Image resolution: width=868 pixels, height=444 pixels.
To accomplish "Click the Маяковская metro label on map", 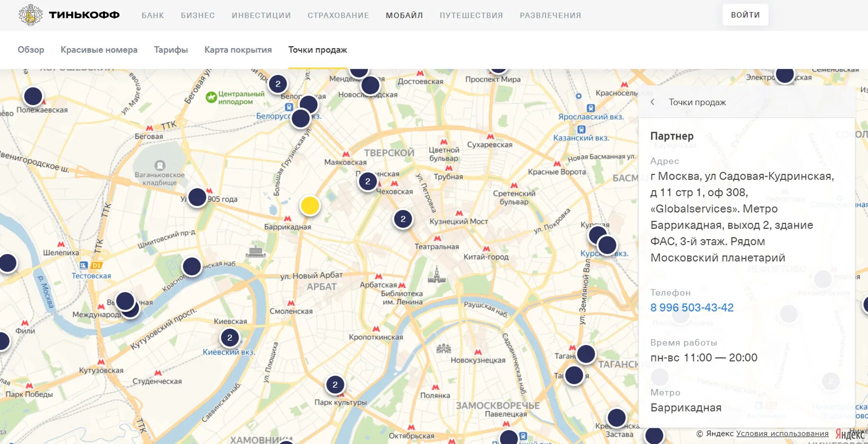I will point(345,162).
